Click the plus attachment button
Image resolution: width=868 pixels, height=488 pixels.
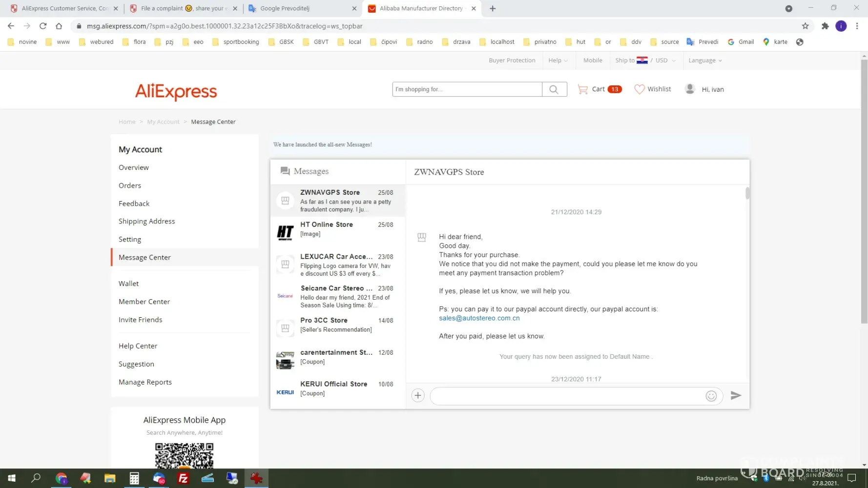418,395
